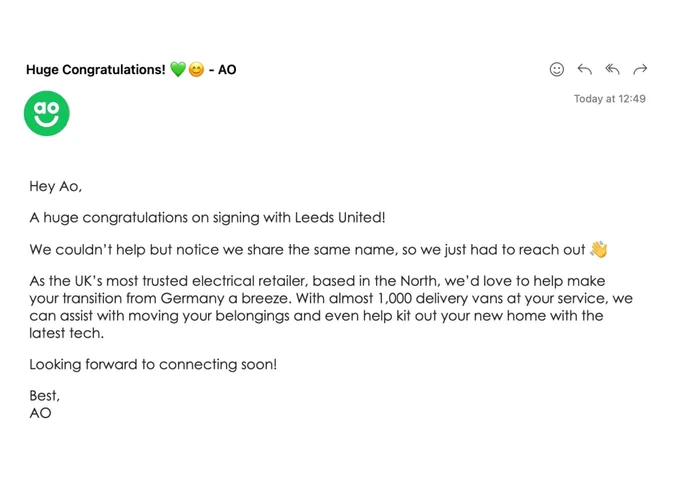Screen dimensions: 680x481
Task: Select the 'Huge Congratulations!' subject text
Action: click(x=96, y=70)
